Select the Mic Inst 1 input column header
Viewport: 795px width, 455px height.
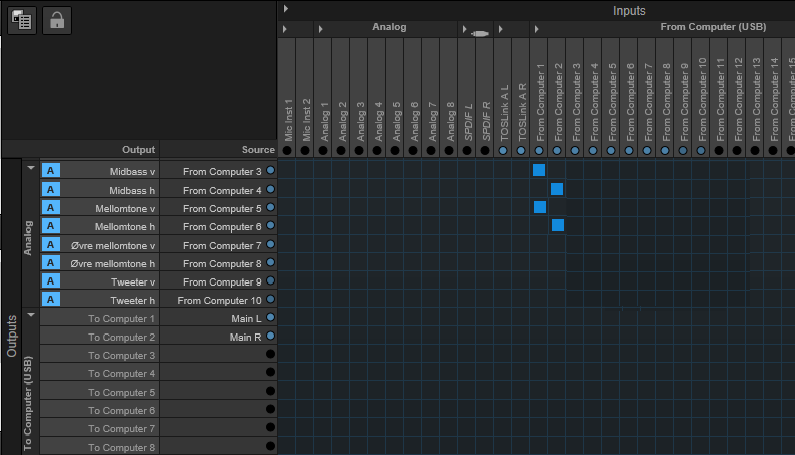click(x=287, y=100)
